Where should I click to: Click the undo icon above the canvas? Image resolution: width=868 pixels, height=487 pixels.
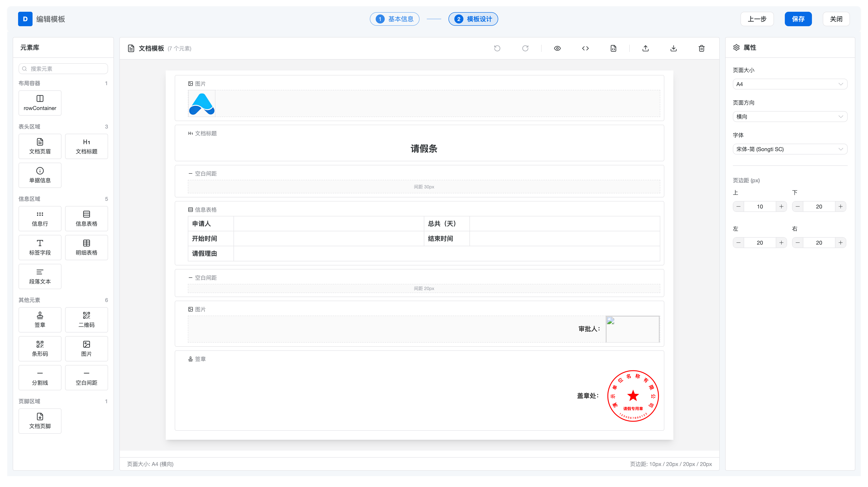point(497,48)
